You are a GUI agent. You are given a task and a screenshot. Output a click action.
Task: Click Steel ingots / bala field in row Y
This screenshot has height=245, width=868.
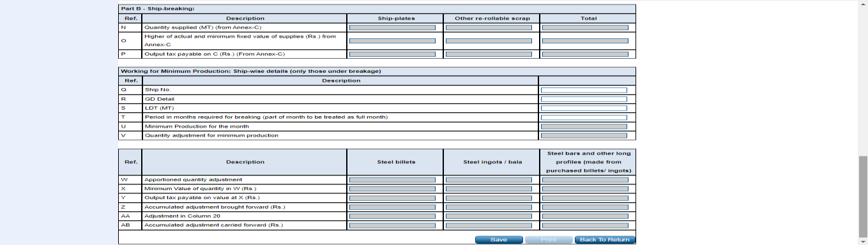(489, 198)
